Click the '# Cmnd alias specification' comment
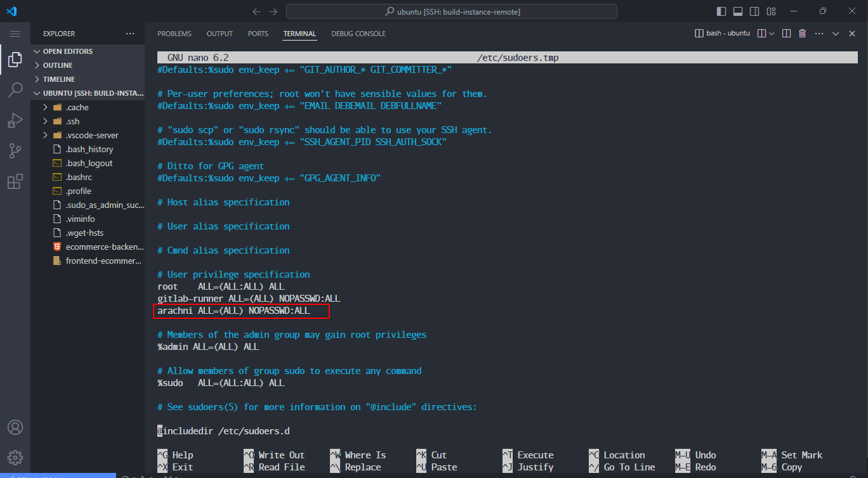 coord(223,250)
